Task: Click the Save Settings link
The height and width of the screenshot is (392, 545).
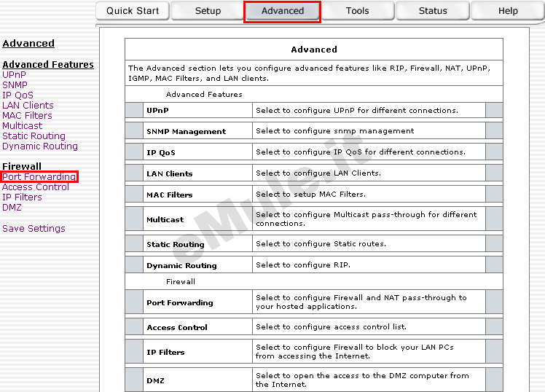Action: tap(34, 229)
